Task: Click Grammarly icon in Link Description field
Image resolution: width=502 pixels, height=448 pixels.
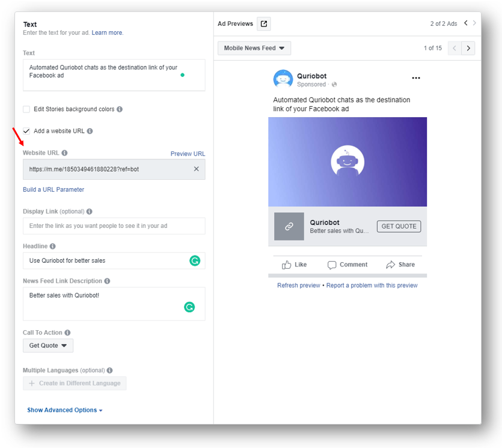Action: tap(189, 307)
